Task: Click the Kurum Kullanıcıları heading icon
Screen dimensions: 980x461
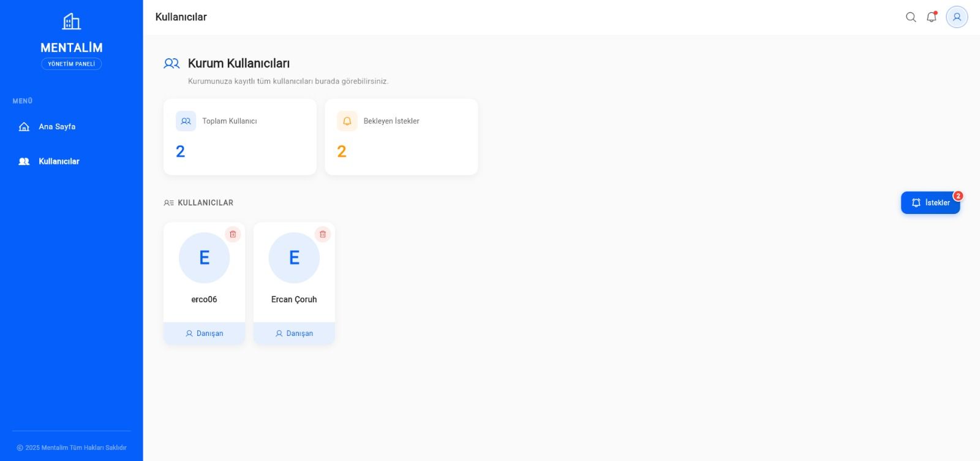Action: pyautogui.click(x=171, y=63)
